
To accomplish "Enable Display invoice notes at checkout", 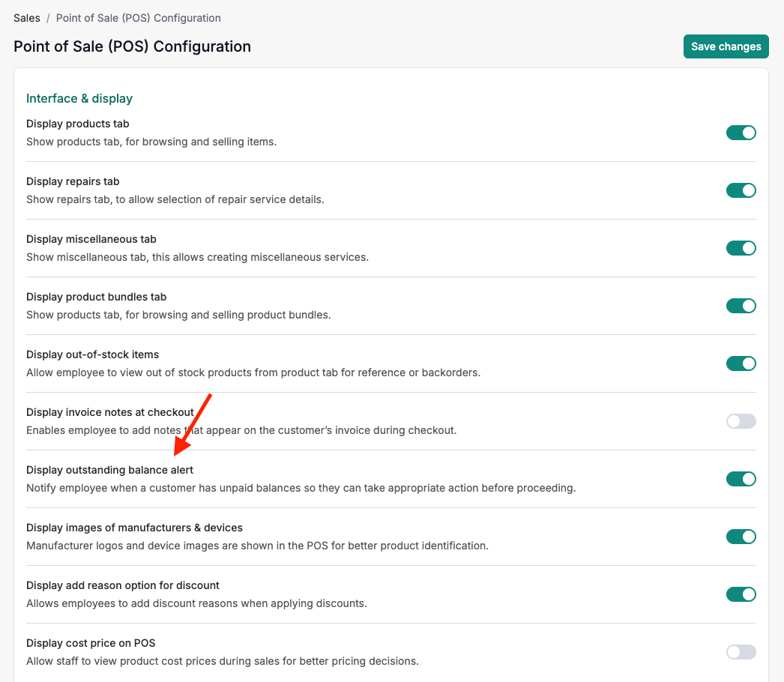I will [x=741, y=421].
